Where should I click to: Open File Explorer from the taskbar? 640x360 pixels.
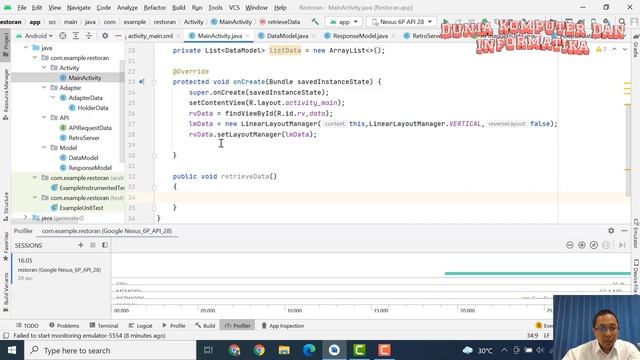tap(284, 350)
